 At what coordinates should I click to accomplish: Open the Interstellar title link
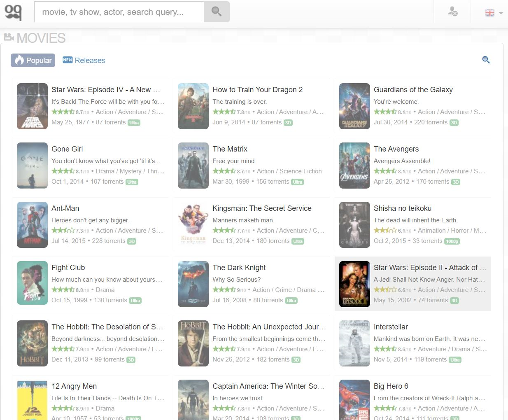tap(391, 327)
